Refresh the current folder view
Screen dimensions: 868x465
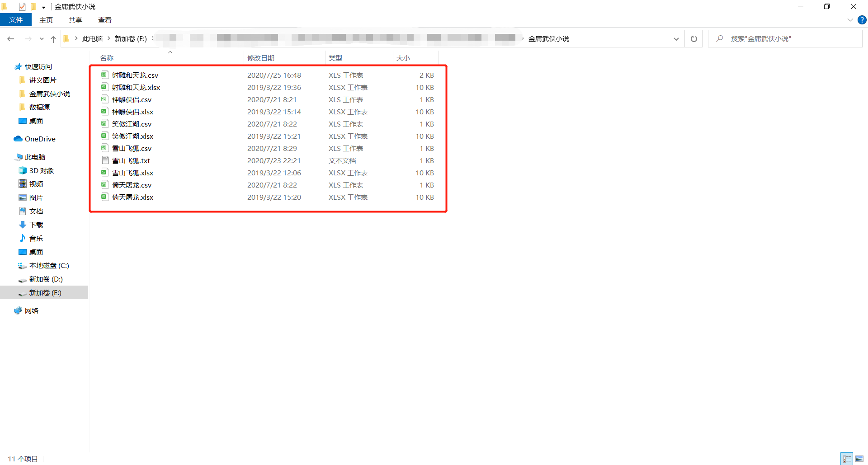[x=694, y=39]
